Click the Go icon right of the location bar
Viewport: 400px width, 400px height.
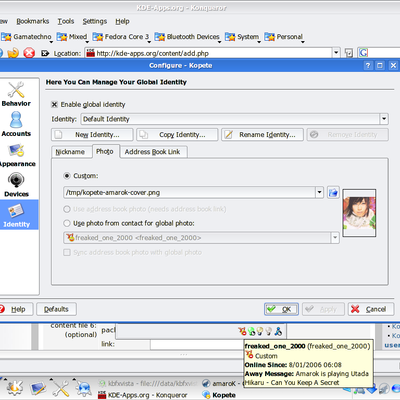(349, 53)
